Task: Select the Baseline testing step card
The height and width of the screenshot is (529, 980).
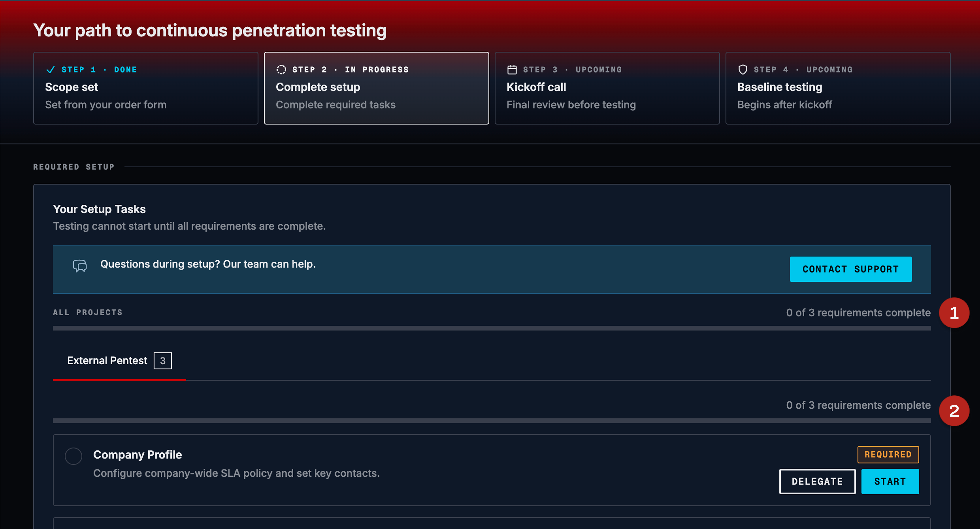Action: [838, 88]
